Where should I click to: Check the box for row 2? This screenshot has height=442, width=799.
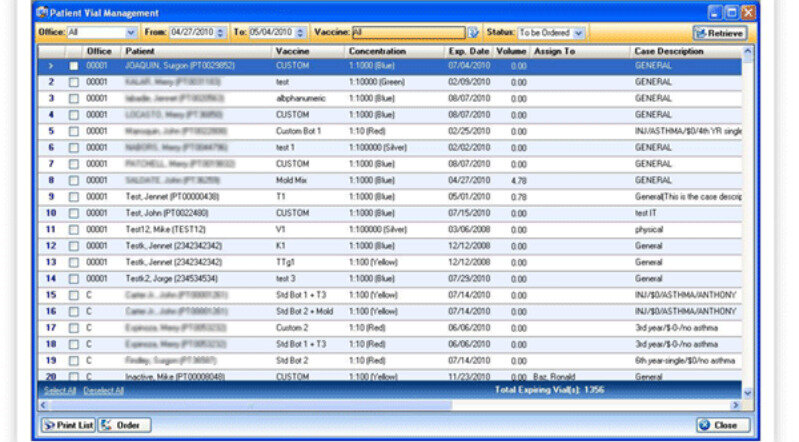[x=73, y=82]
